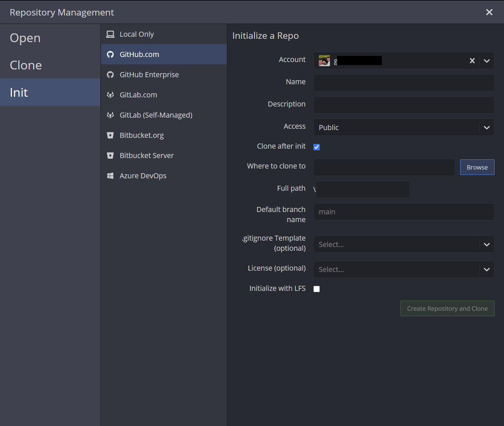The image size is (504, 426).
Task: Select Local Only in the provider list
Action: (x=164, y=34)
